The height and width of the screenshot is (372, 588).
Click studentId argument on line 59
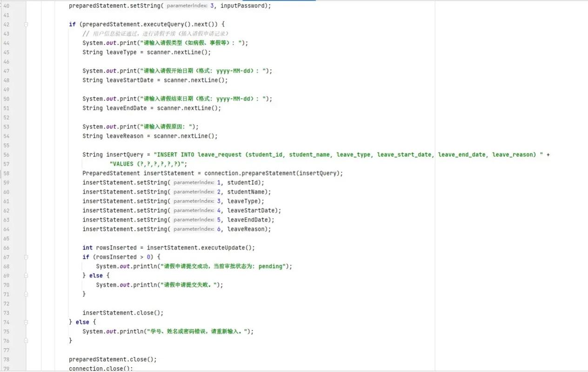[x=242, y=182]
